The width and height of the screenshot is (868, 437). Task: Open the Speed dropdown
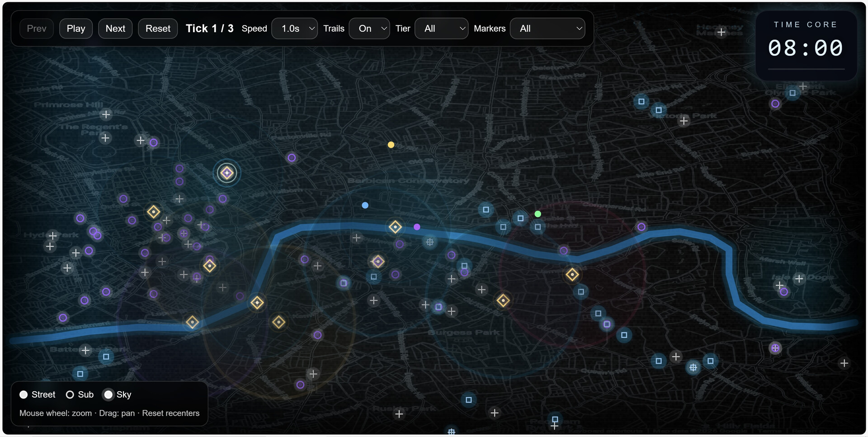click(x=294, y=28)
